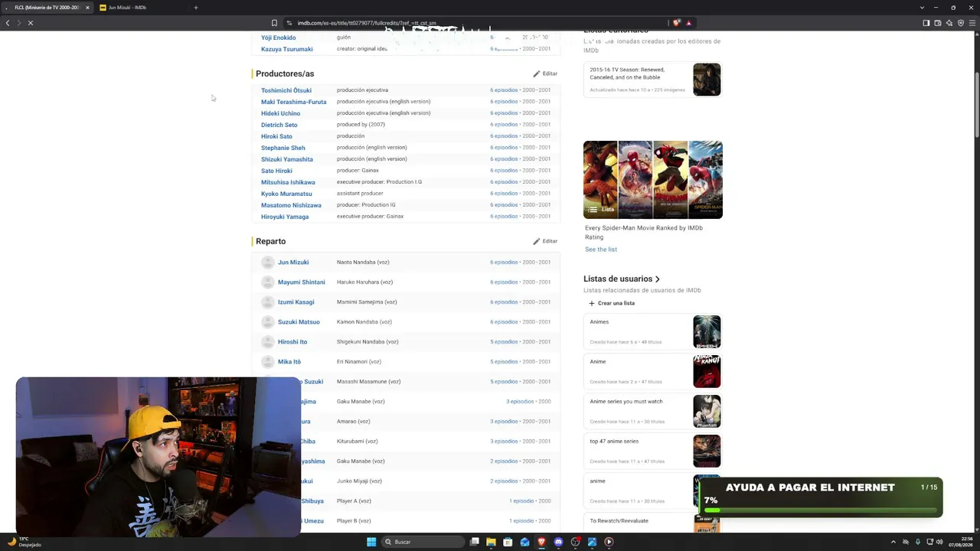Open the Anime series you must watch list

click(652, 412)
